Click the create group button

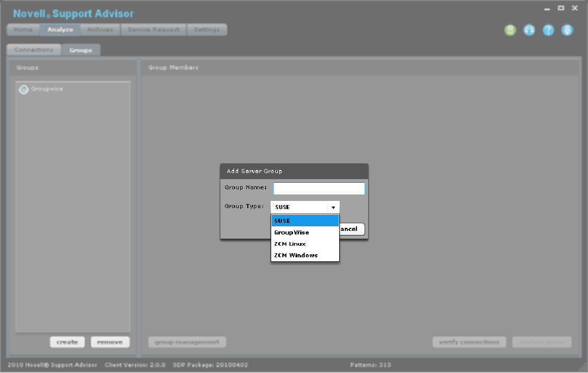click(67, 342)
